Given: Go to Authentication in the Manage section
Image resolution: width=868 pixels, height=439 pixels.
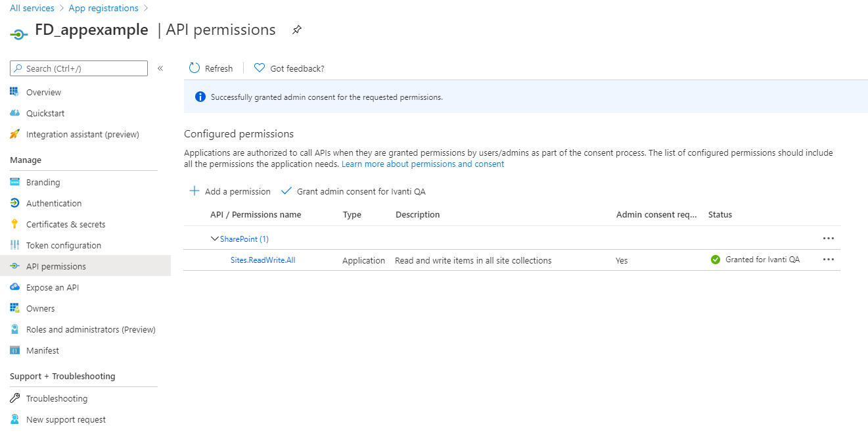Looking at the screenshot, I should pyautogui.click(x=54, y=203).
